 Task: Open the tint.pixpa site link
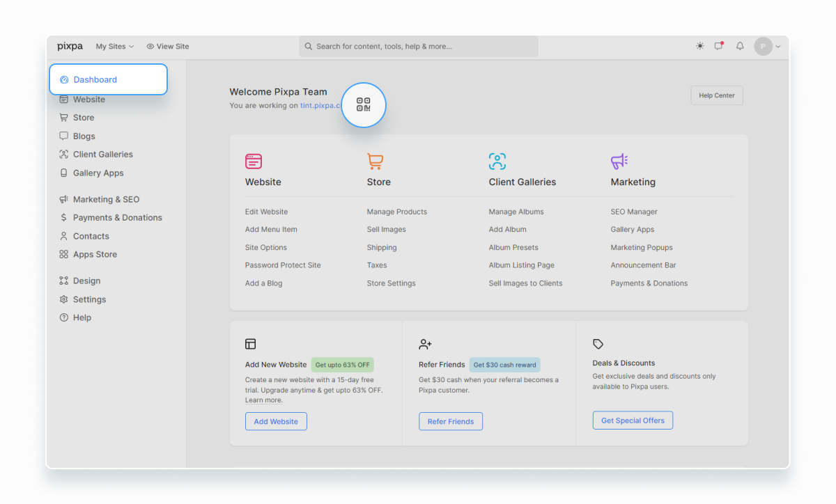[x=321, y=106]
